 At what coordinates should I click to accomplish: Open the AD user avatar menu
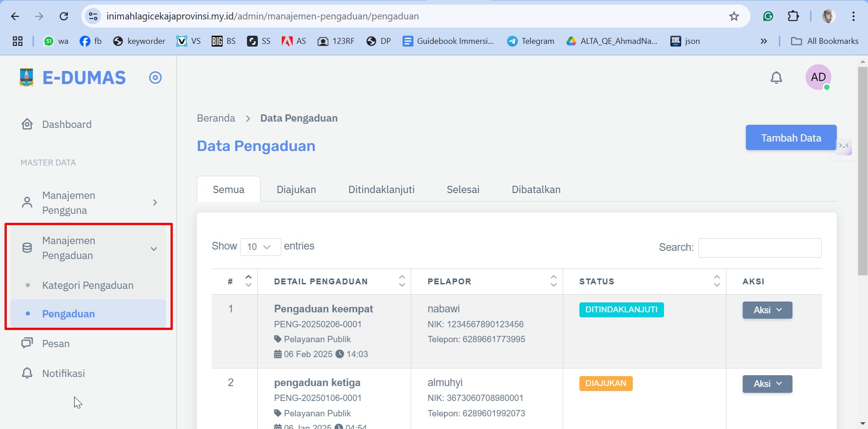[818, 77]
